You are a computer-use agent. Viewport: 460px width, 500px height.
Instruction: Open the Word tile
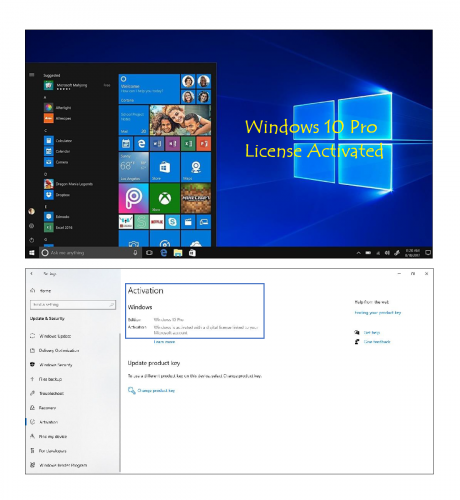tap(157, 144)
